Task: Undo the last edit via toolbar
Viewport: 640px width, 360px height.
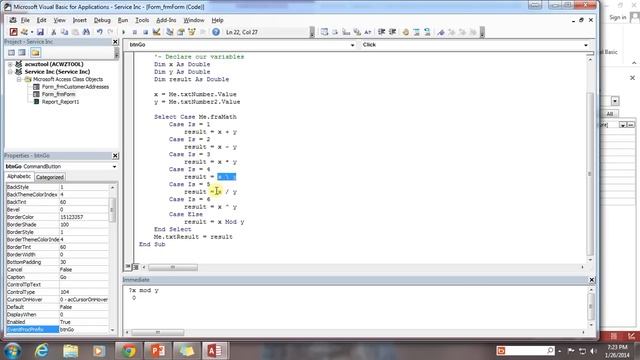Action: point(99,32)
